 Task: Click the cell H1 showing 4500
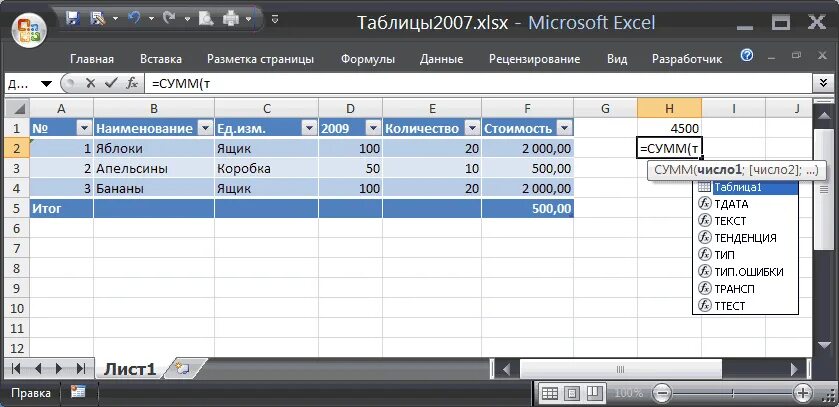669,128
